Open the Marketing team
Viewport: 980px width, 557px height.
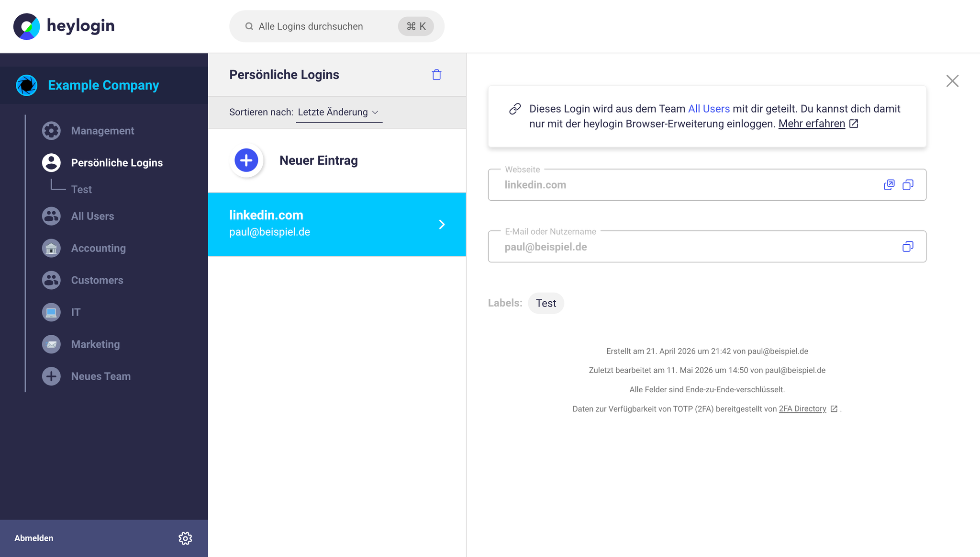[x=95, y=344]
